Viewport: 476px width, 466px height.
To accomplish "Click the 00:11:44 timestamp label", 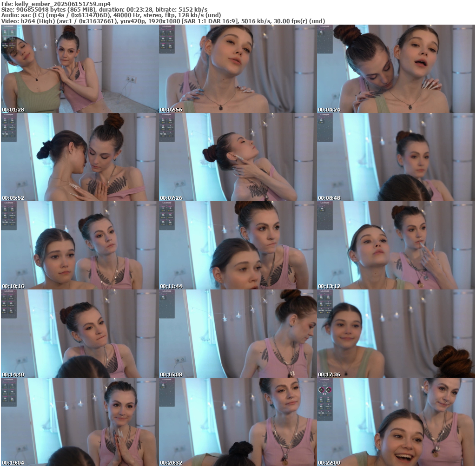I will pos(171,286).
